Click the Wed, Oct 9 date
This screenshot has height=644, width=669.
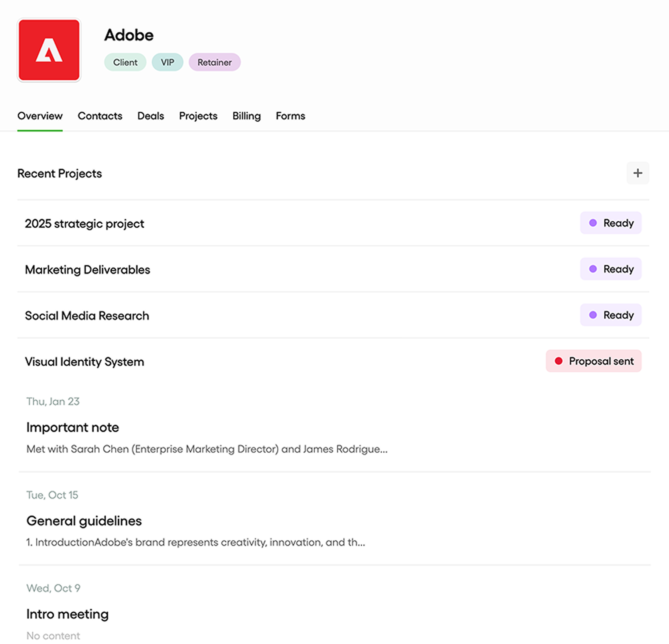53,588
